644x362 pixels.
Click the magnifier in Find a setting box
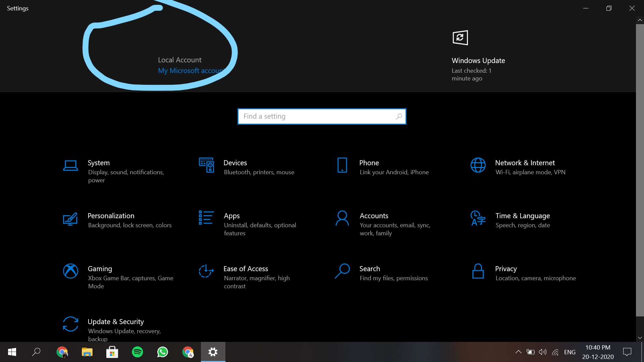(x=399, y=116)
